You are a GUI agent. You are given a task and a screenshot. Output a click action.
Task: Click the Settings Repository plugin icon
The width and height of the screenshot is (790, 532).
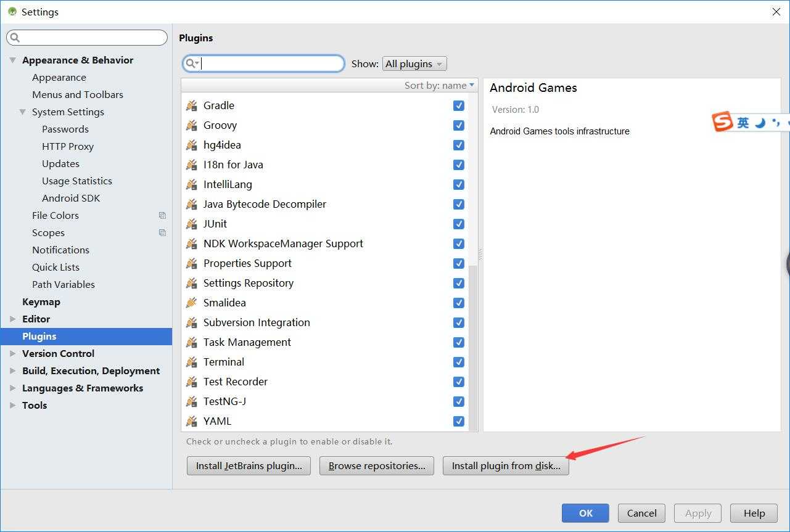(192, 283)
